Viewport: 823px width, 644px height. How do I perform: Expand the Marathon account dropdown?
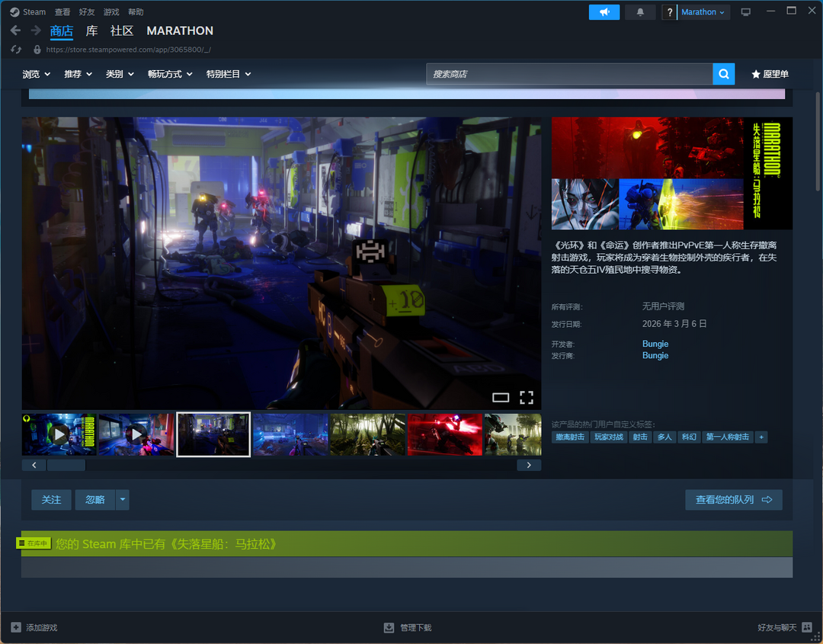click(x=703, y=12)
